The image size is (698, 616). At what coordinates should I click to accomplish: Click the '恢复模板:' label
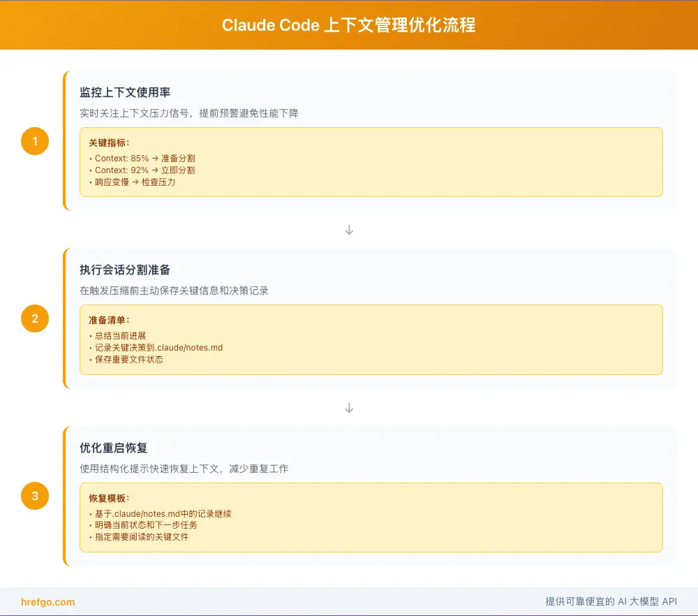[109, 498]
